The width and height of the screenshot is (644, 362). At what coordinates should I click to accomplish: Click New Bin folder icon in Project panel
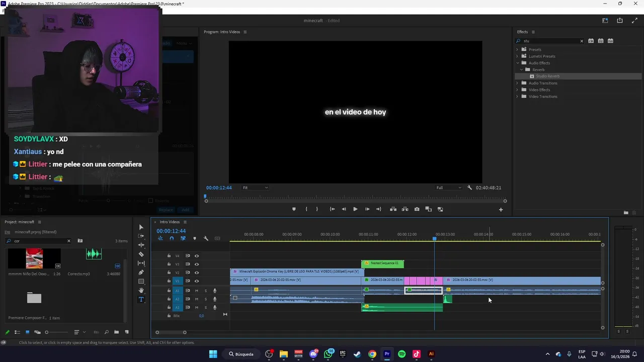coord(116,332)
